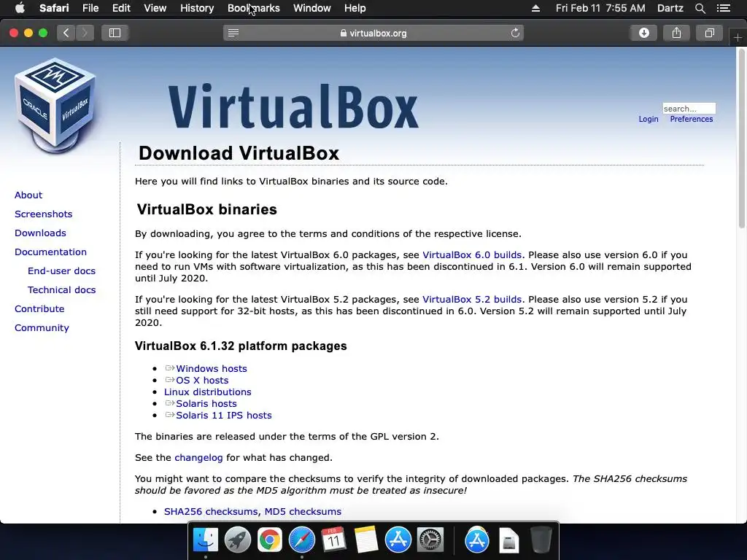The width and height of the screenshot is (747, 560).
Task: Show the tab overview
Action: click(709, 33)
